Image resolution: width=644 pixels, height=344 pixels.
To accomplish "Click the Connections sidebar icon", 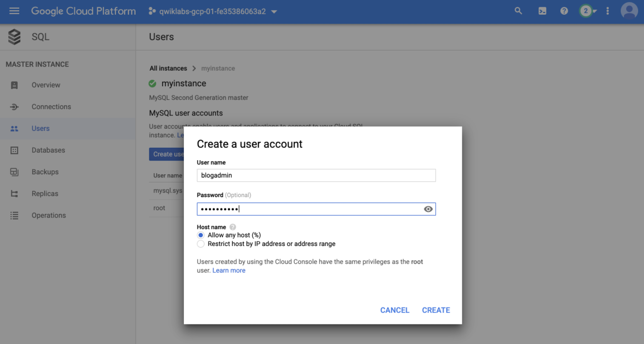I will click(x=14, y=107).
